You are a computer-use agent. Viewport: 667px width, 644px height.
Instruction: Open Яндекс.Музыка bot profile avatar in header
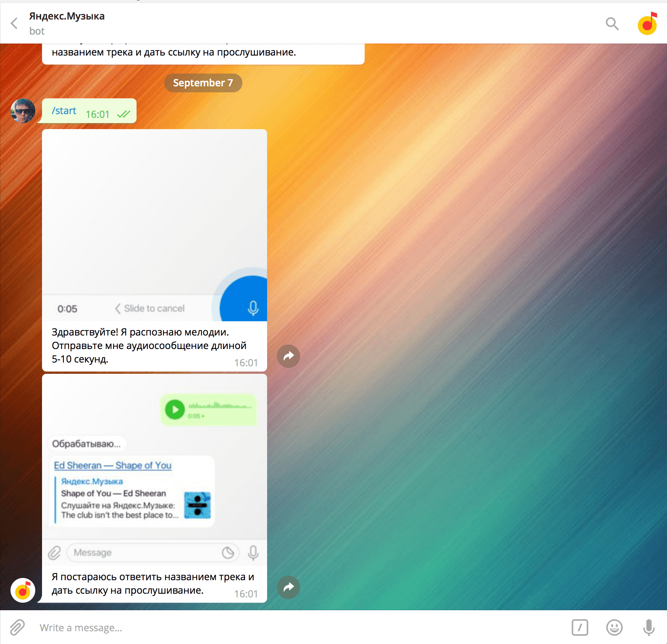point(648,24)
